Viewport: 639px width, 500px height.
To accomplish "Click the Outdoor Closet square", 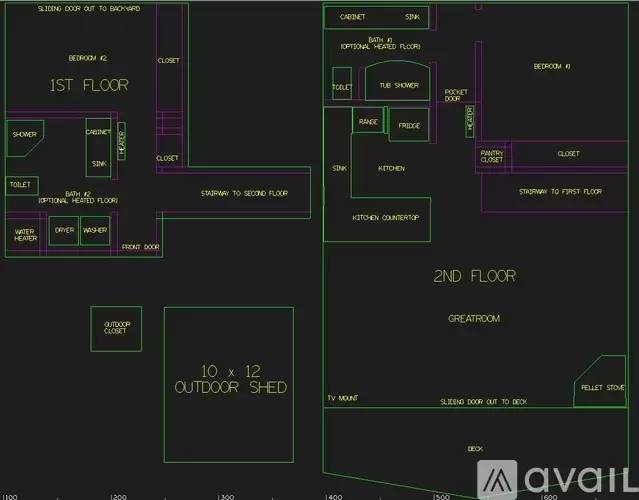I will click(x=116, y=328).
